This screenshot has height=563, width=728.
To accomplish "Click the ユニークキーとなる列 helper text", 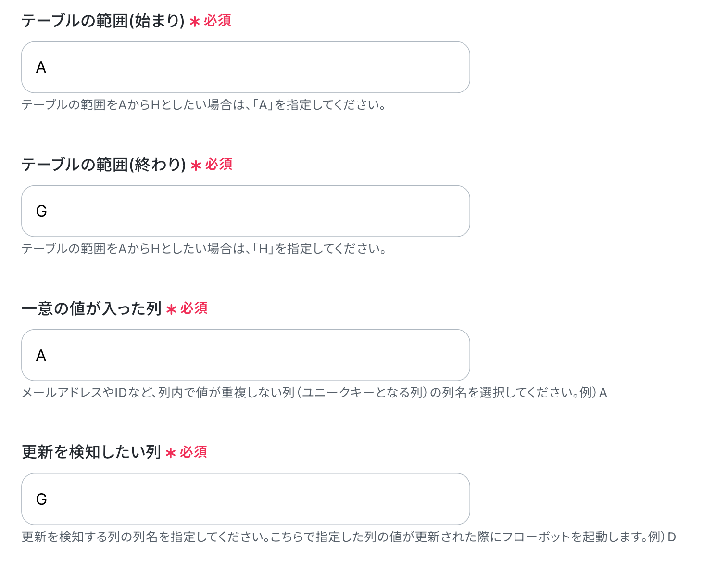I will (314, 393).
